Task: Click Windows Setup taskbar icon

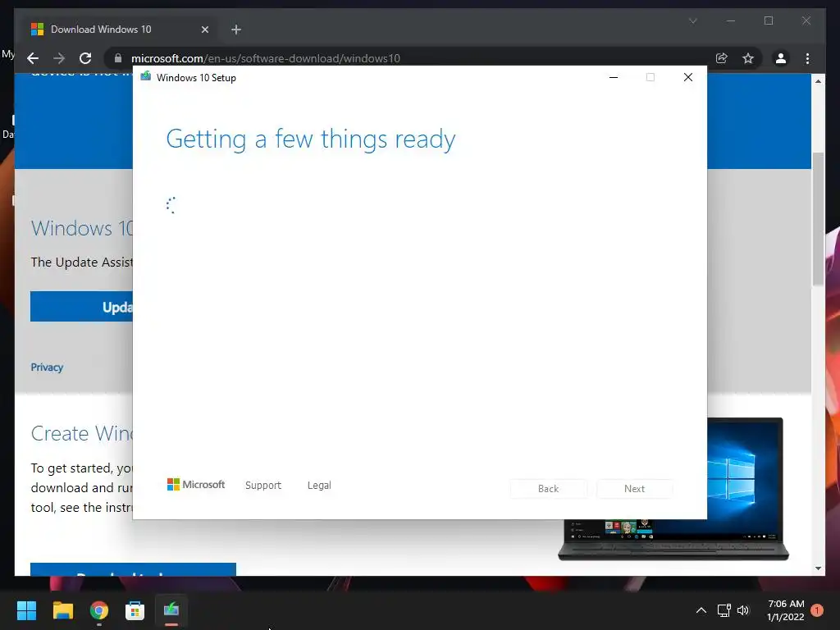Action: coord(171,610)
